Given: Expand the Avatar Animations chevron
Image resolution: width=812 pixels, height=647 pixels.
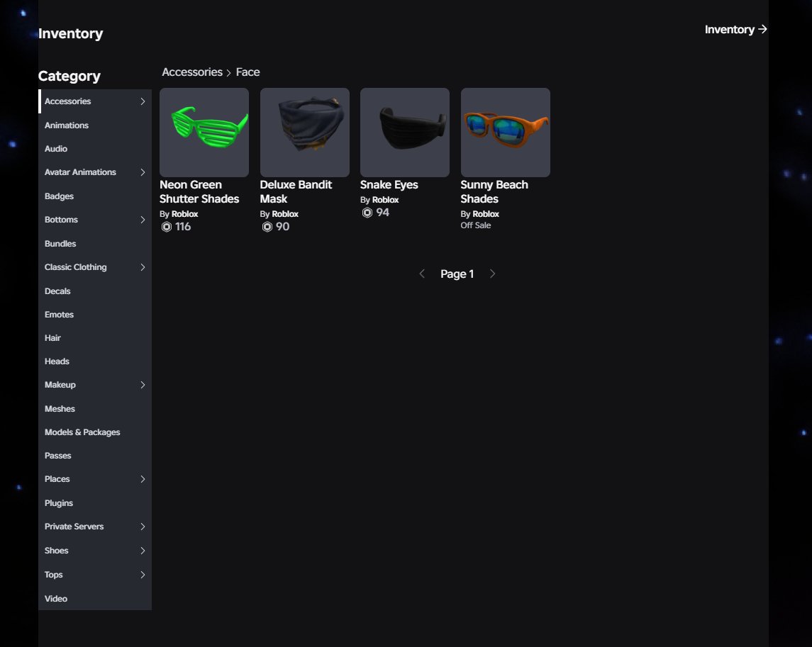Looking at the screenshot, I should coord(143,172).
